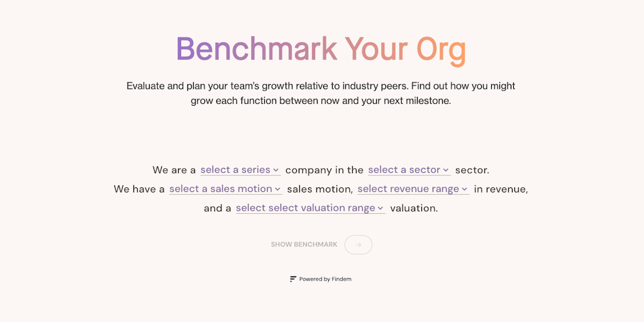Click the 'sector.' label text
Screen dimensions: 644x322
point(472,170)
